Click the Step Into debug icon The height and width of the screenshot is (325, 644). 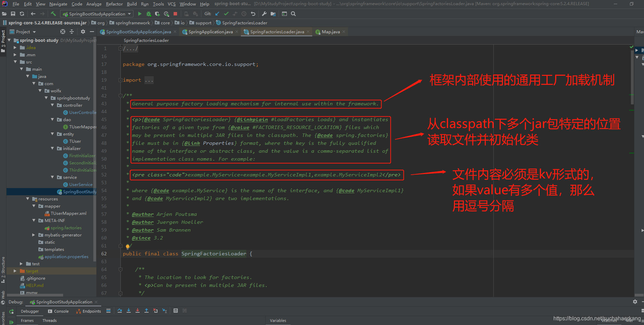click(x=129, y=311)
